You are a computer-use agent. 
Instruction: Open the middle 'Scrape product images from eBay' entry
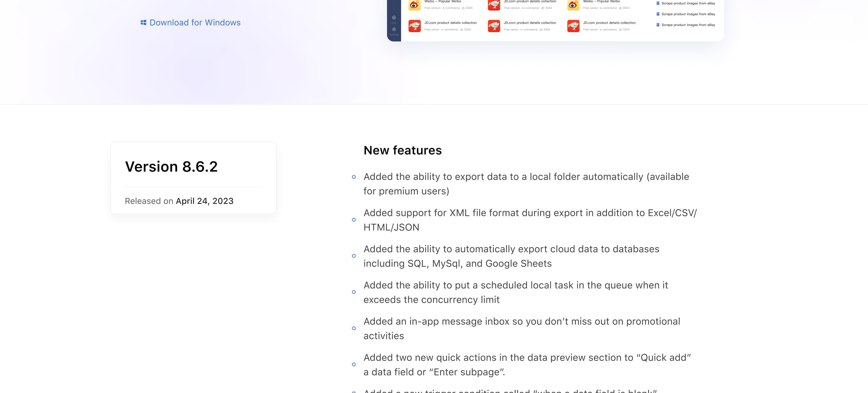coord(688,14)
